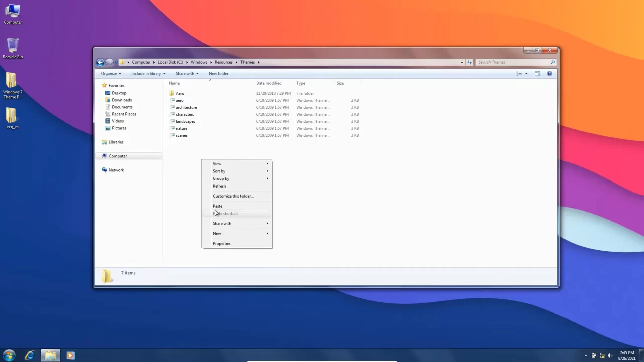
Task: Click the refresh icon beside the address bar
Action: coord(469,62)
